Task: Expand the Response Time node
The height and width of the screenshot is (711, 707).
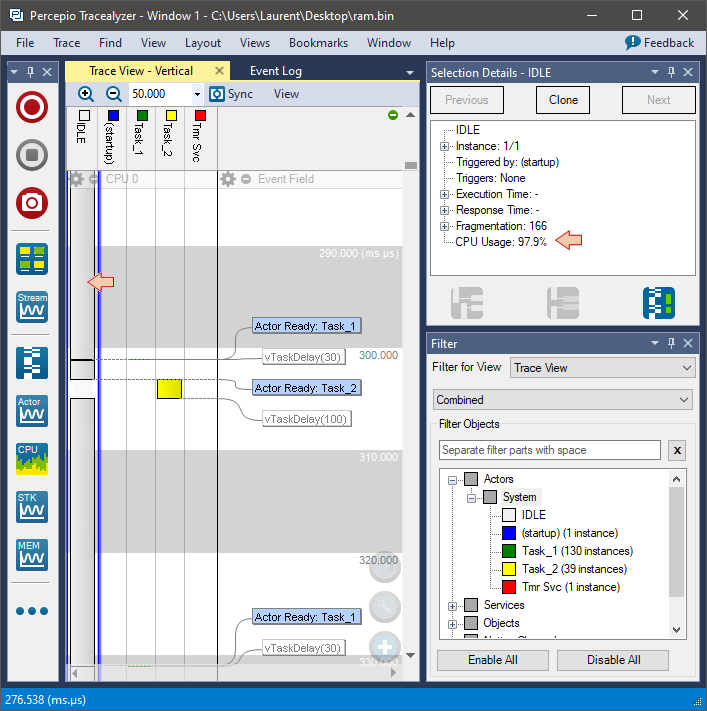Action: tap(444, 210)
